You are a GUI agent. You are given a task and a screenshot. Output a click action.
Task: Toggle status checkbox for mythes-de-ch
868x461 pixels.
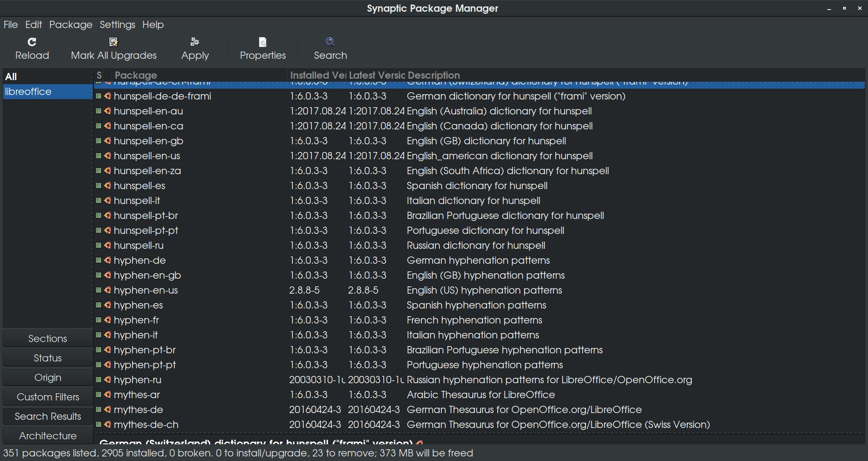coord(99,424)
